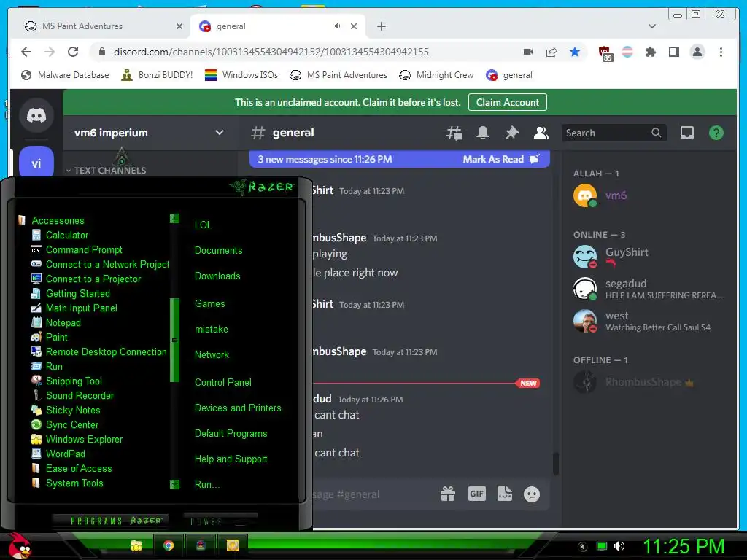The image size is (747, 560).
Task: Toggle member list icon
Action: coord(541,133)
